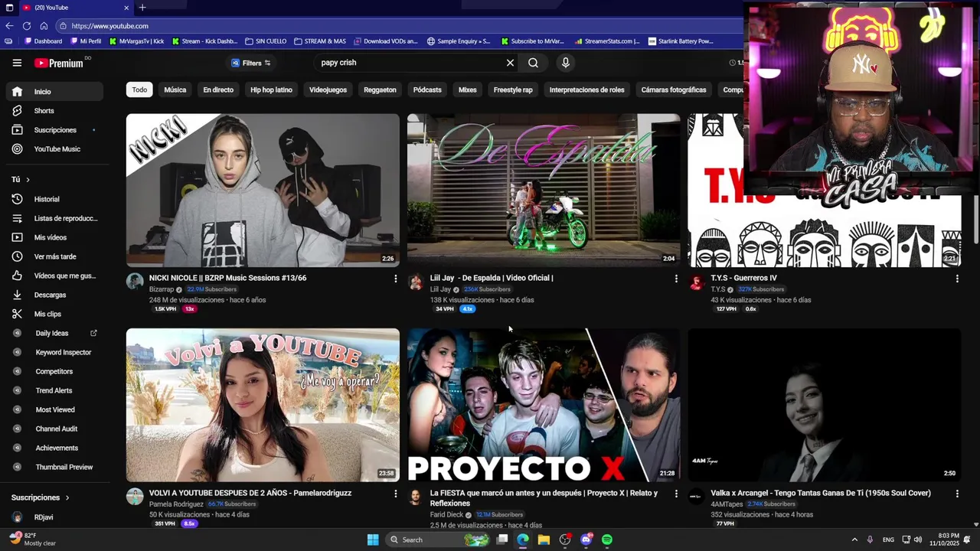The image size is (980, 551).
Task: Open Farid Dieck channel name
Action: 446,515
